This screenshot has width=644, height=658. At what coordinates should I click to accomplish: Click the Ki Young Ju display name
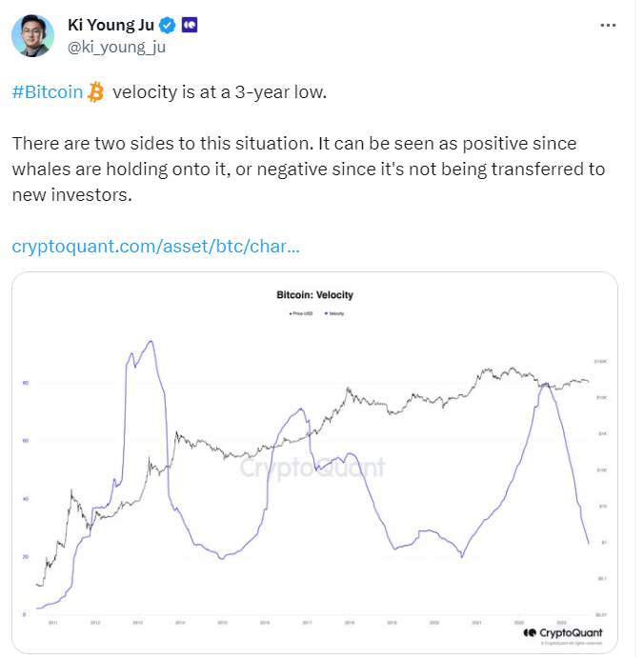point(111,25)
